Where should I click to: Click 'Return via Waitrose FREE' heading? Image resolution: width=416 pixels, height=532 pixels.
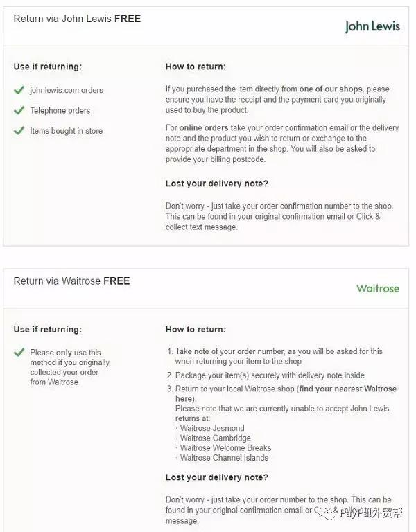click(71, 281)
